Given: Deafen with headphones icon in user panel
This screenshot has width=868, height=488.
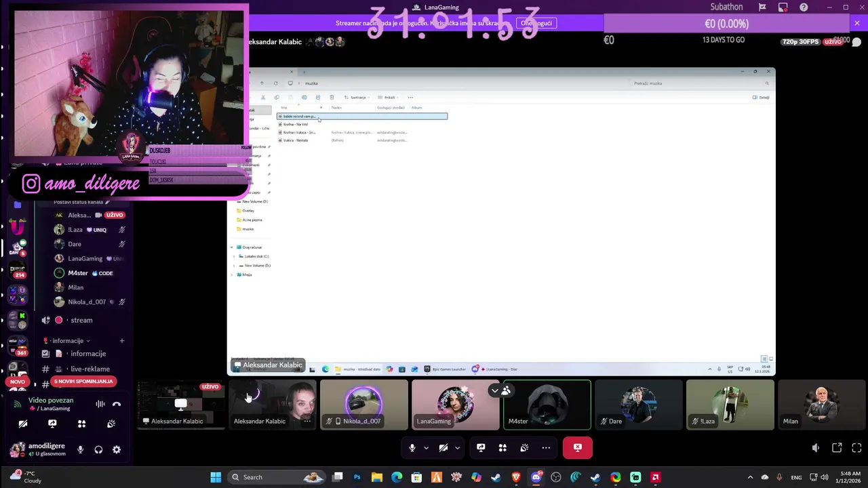Looking at the screenshot, I should coord(98,449).
